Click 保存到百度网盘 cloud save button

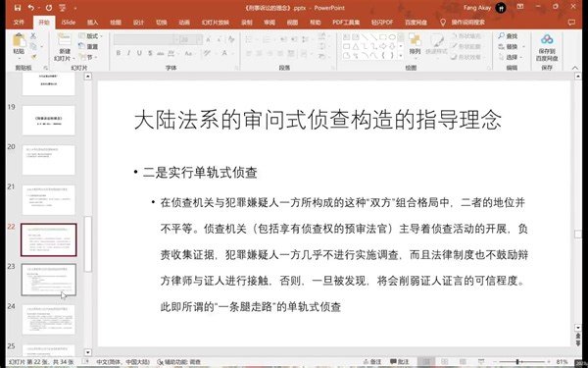click(x=547, y=48)
